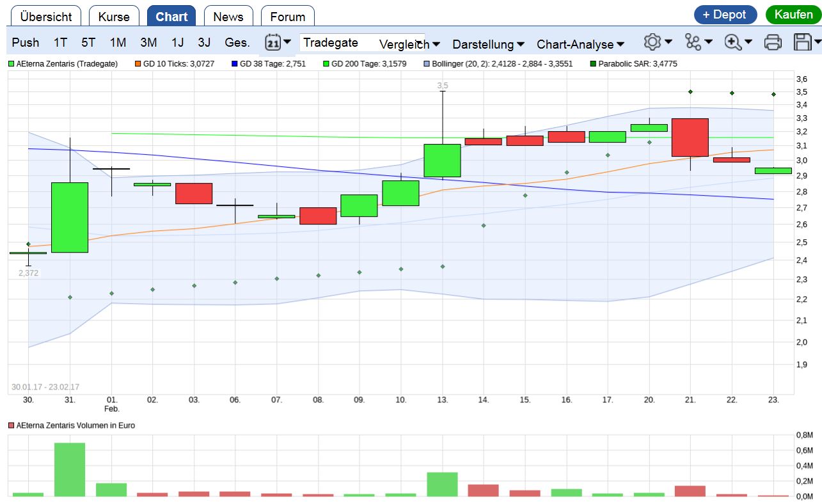The height and width of the screenshot is (504, 822).
Task: Click the green Kaufen button
Action: coord(793,15)
